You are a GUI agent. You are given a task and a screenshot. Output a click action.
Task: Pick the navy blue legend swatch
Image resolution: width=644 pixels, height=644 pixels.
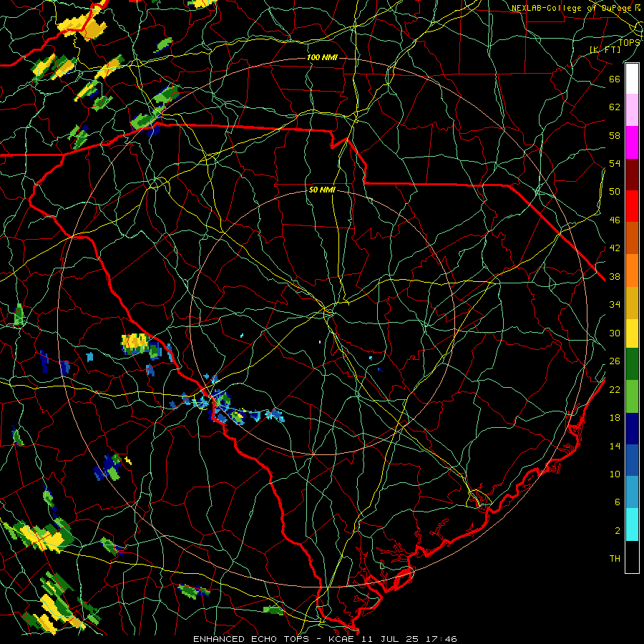(632, 429)
